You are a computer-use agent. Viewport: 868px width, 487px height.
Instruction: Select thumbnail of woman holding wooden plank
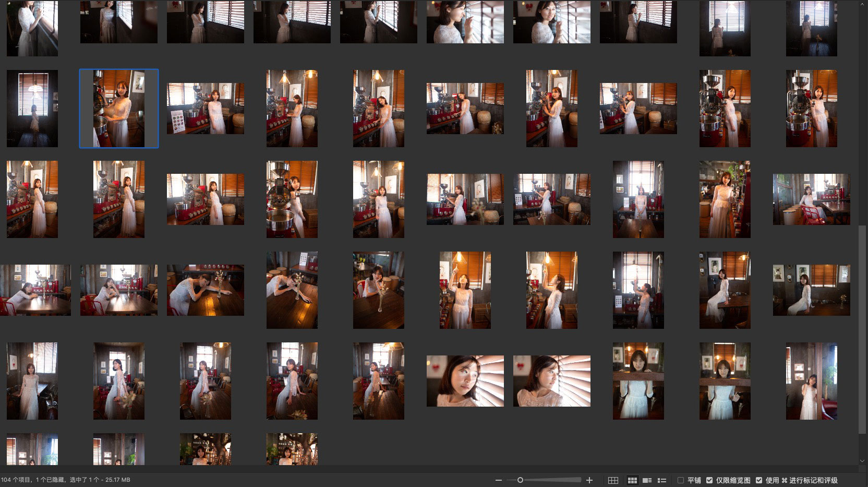point(638,381)
